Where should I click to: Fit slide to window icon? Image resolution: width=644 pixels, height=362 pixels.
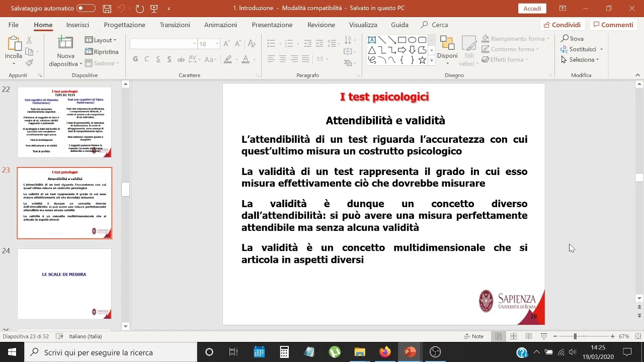(638, 336)
